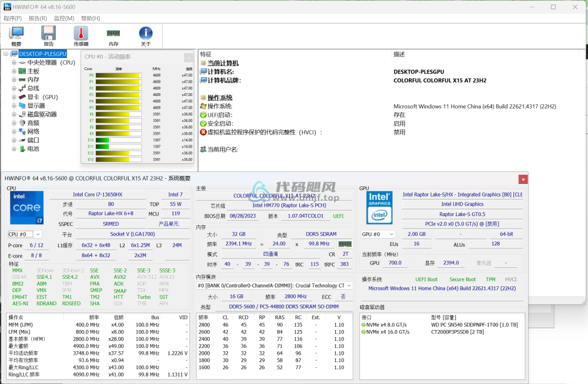Click the E13 core frequency bar
This screenshot has width=588, height=384.
coord(119,160)
